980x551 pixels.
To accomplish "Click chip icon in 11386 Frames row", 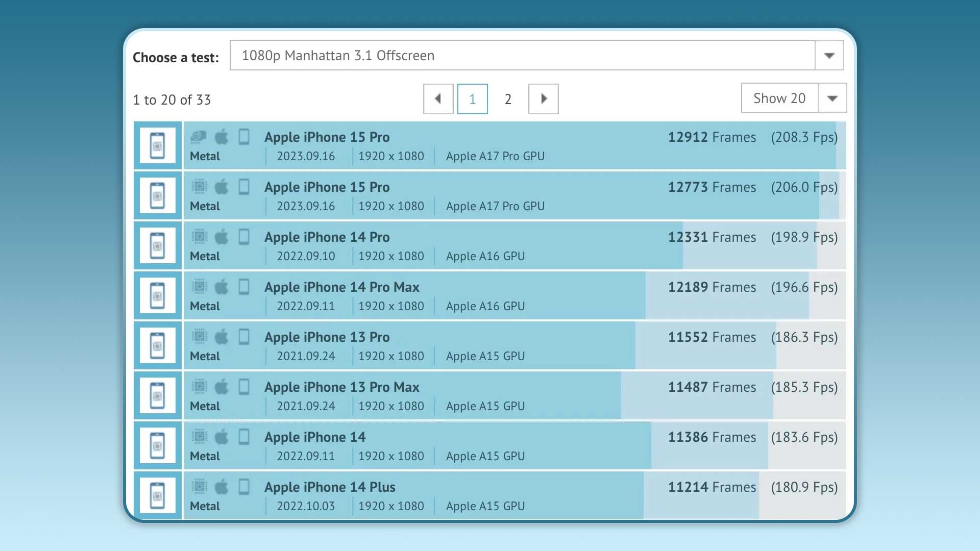I will coord(199,436).
